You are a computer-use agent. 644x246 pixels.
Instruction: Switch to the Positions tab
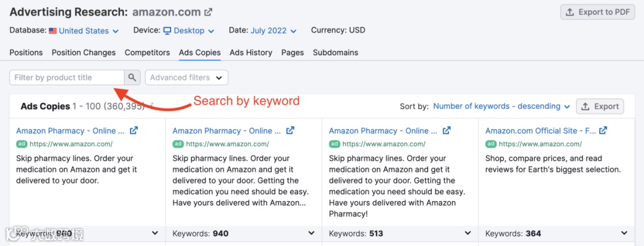(x=26, y=52)
